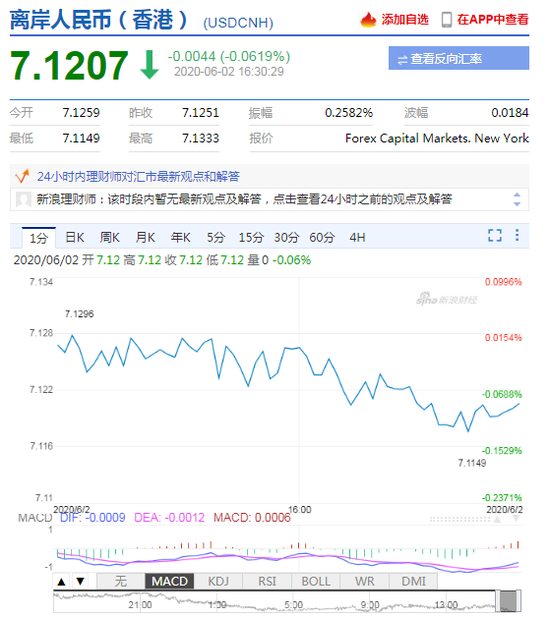Select the MACD indicator
The image size is (550, 617).
click(170, 581)
